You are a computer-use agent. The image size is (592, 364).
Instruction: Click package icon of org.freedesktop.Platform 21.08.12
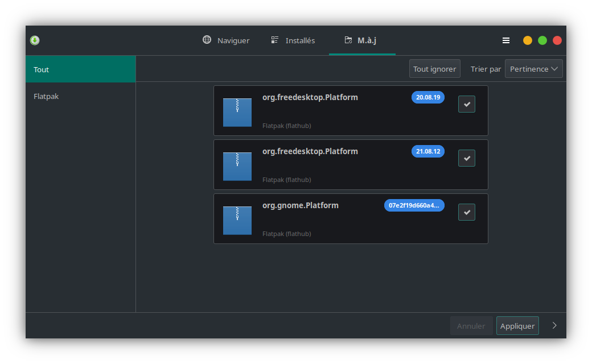pos(237,166)
